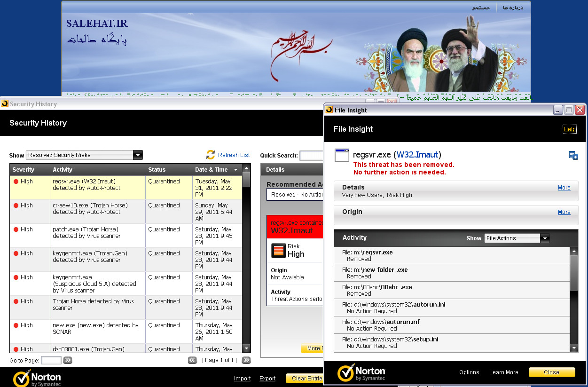Click the activity list scrollbar down arrow
This screenshot has width=588, height=387.
pos(573,348)
